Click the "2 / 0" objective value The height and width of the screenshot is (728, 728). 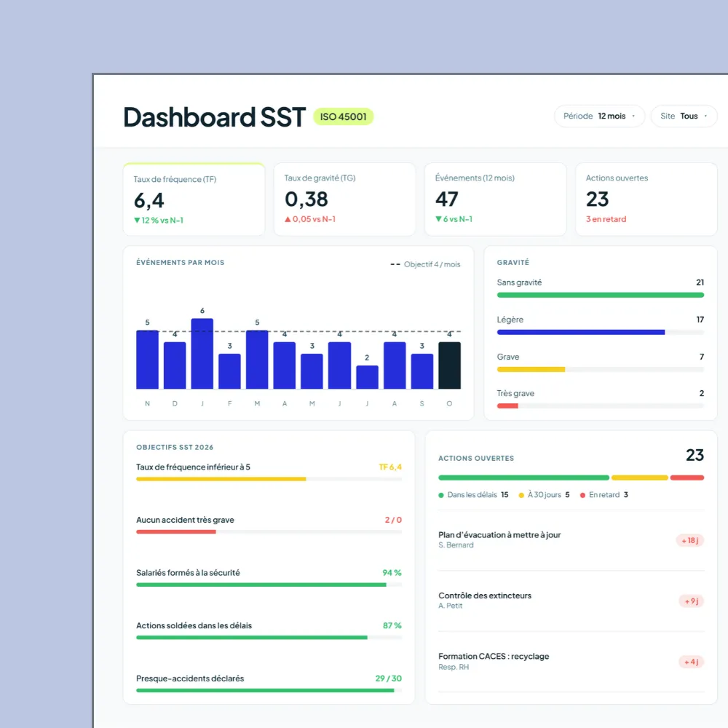[x=393, y=520]
